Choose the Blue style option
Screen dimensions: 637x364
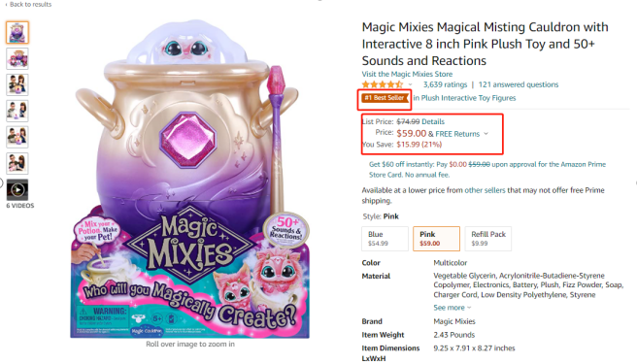(385, 239)
